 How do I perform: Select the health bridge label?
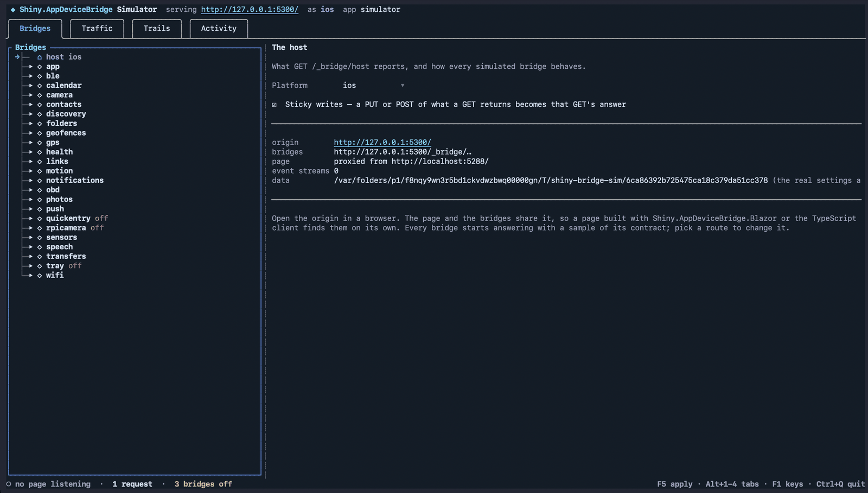coord(59,152)
